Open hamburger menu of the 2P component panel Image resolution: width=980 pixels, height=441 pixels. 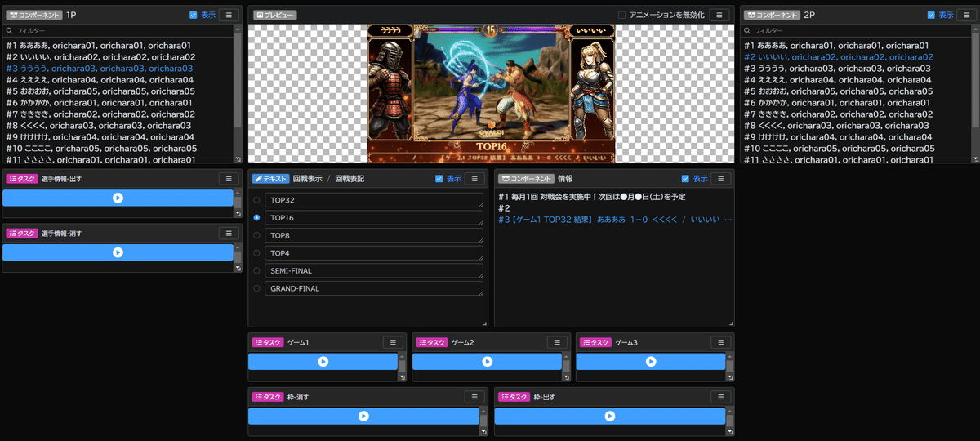pyautogui.click(x=967, y=15)
